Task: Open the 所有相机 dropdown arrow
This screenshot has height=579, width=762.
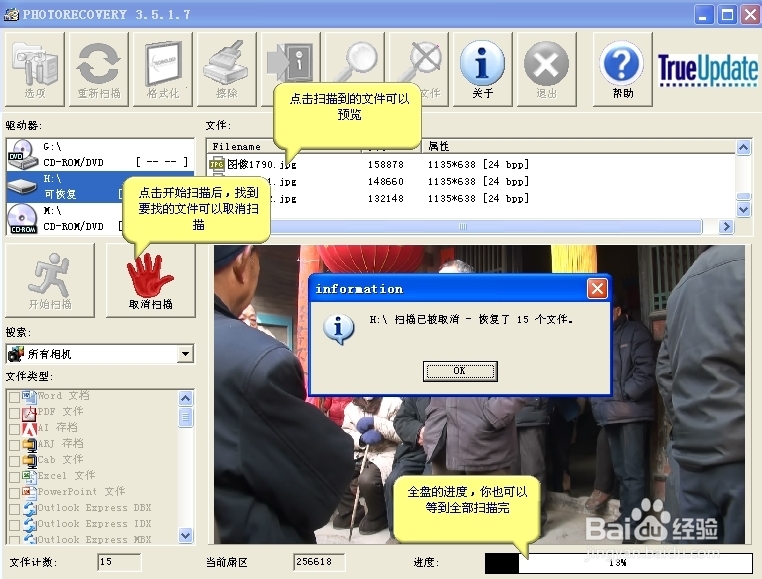Action: pyautogui.click(x=185, y=354)
